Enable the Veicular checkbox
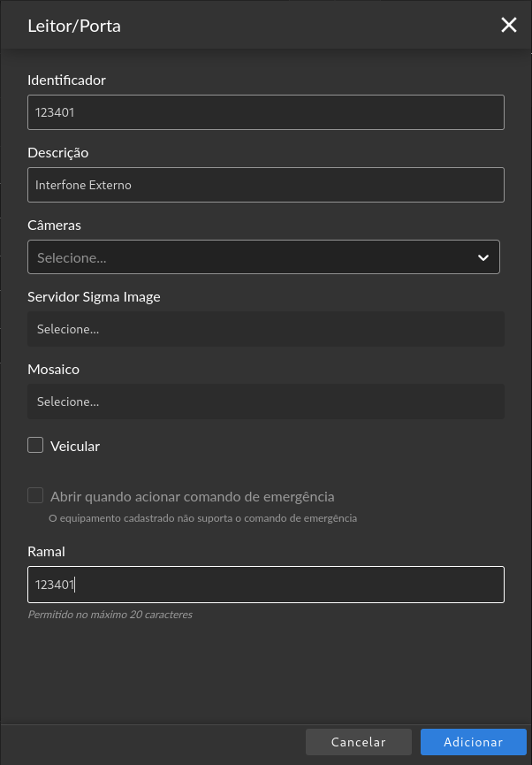The height and width of the screenshot is (765, 532). [x=35, y=445]
